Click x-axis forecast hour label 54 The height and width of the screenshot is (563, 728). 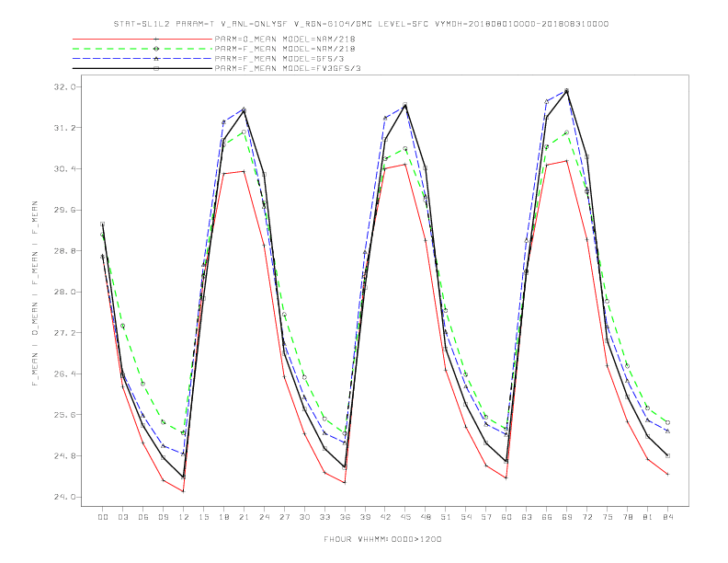tap(466, 517)
